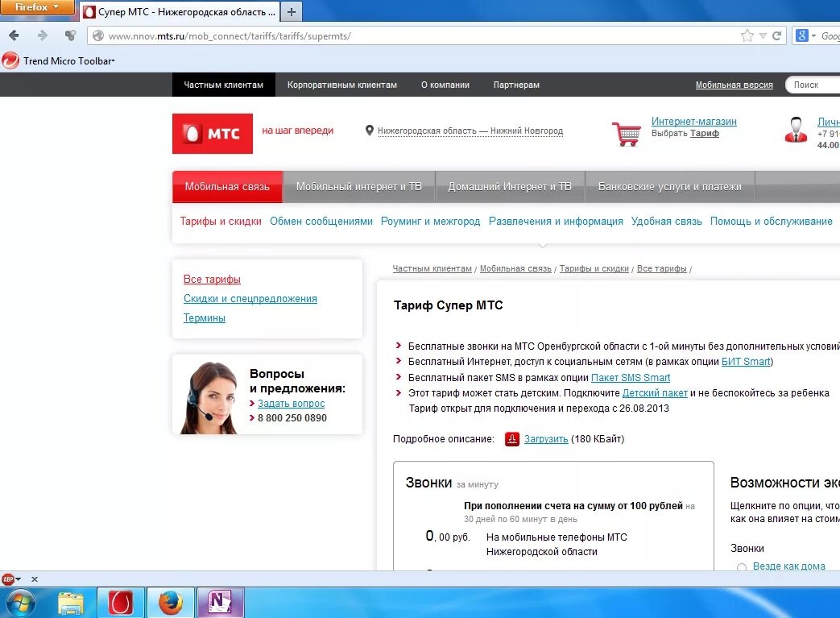840x618 pixels.
Task: Click the shopping cart icon
Action: pyautogui.click(x=627, y=134)
